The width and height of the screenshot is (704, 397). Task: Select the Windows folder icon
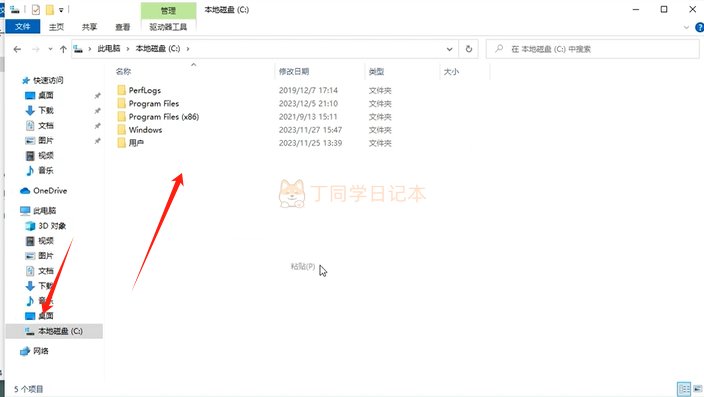pos(121,130)
